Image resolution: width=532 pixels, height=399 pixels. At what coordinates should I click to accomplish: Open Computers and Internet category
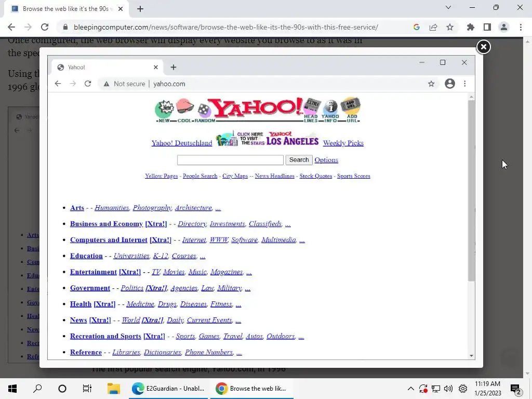109,240
